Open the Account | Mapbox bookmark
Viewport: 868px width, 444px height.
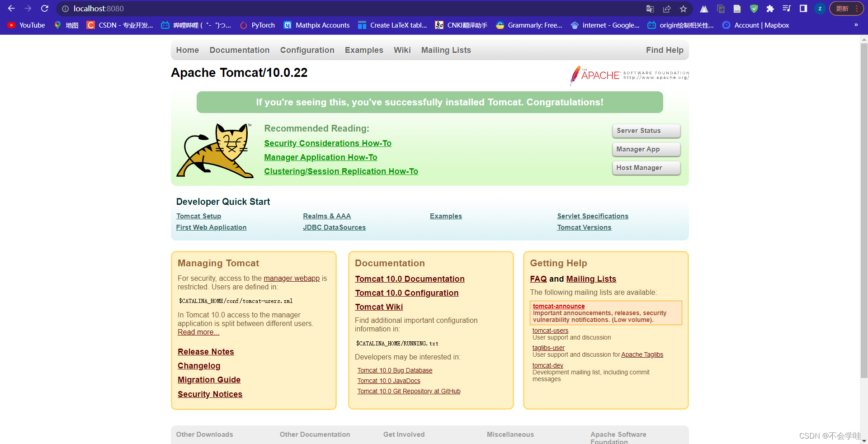(755, 25)
